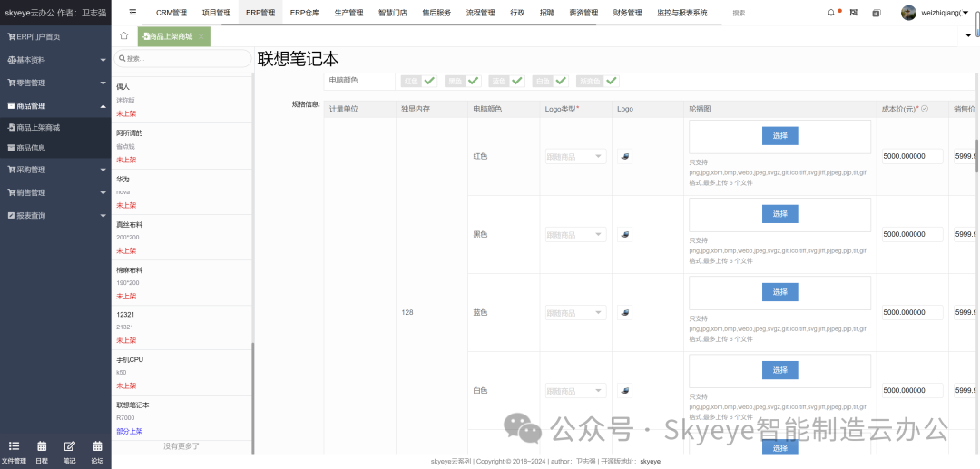Expand the 销售管理 sidebar menu
980x469 pixels.
click(55, 192)
